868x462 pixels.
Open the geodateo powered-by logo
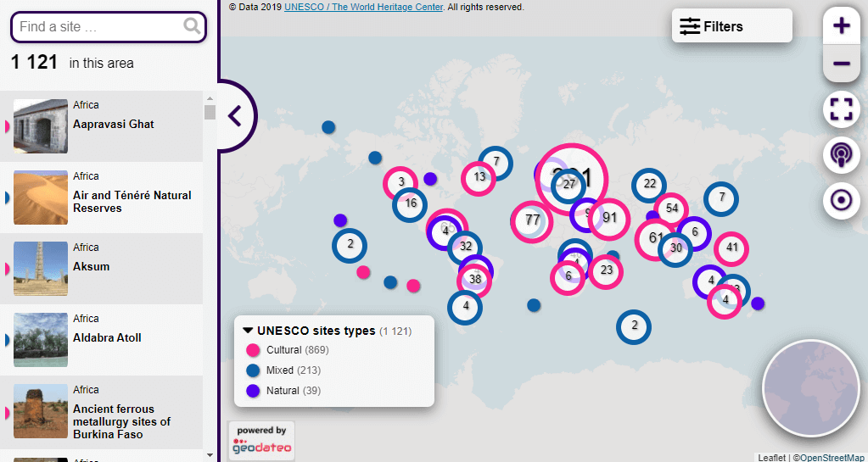[x=261, y=441]
